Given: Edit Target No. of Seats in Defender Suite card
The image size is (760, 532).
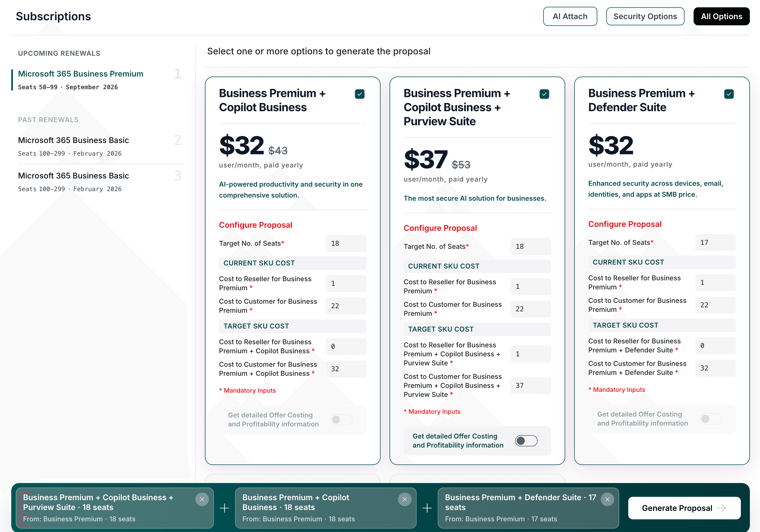Looking at the screenshot, I should tap(715, 243).
